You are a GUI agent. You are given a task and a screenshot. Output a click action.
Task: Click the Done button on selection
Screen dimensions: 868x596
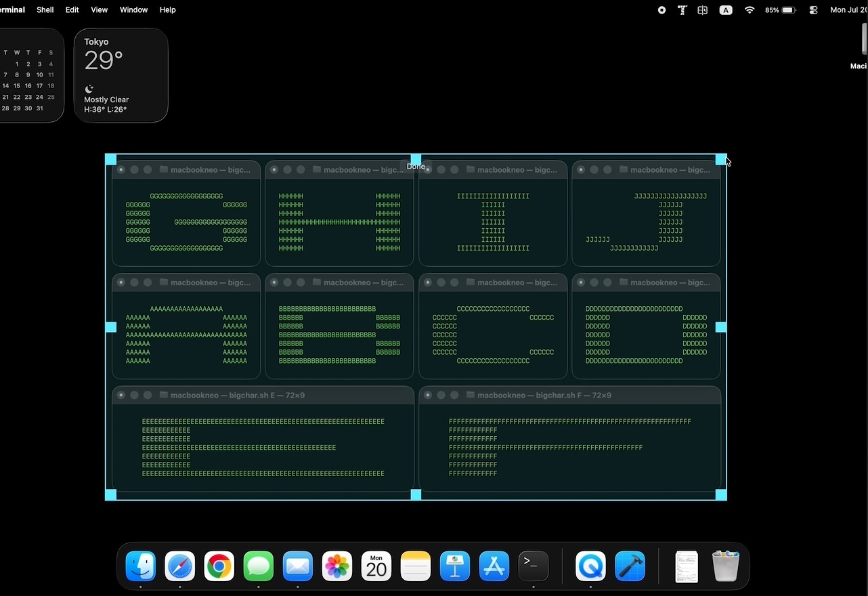416,166
